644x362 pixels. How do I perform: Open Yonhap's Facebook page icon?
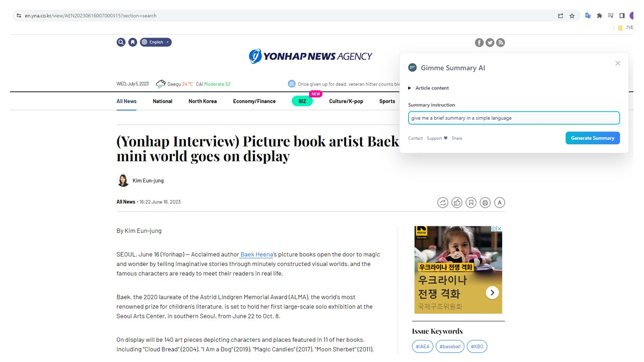tap(479, 43)
